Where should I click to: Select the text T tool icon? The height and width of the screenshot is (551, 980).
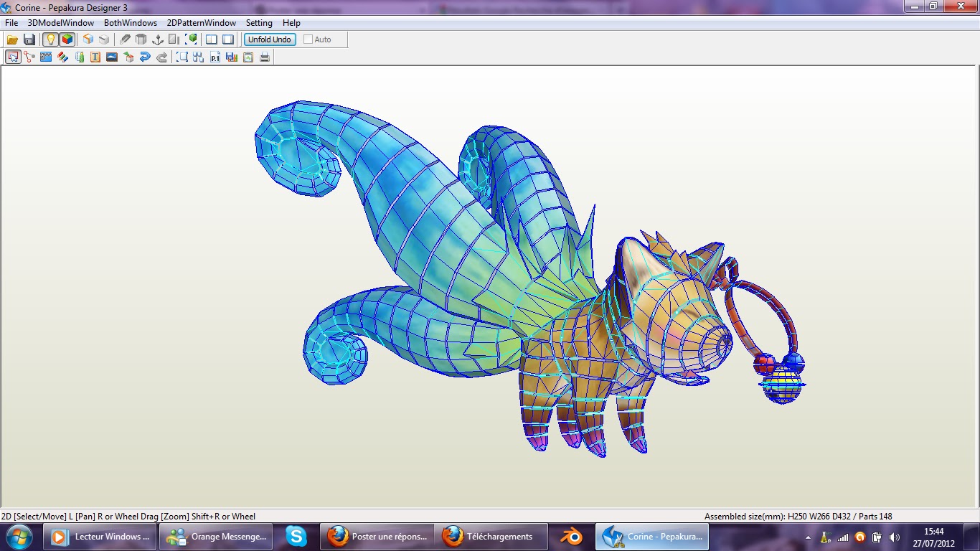[95, 57]
